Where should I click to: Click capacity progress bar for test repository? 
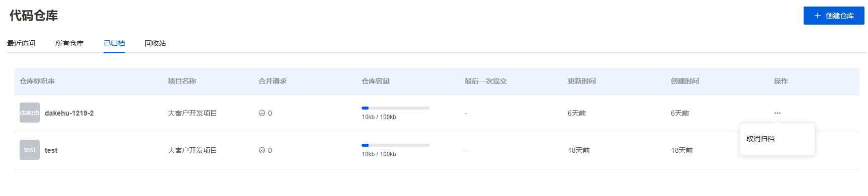396,145
